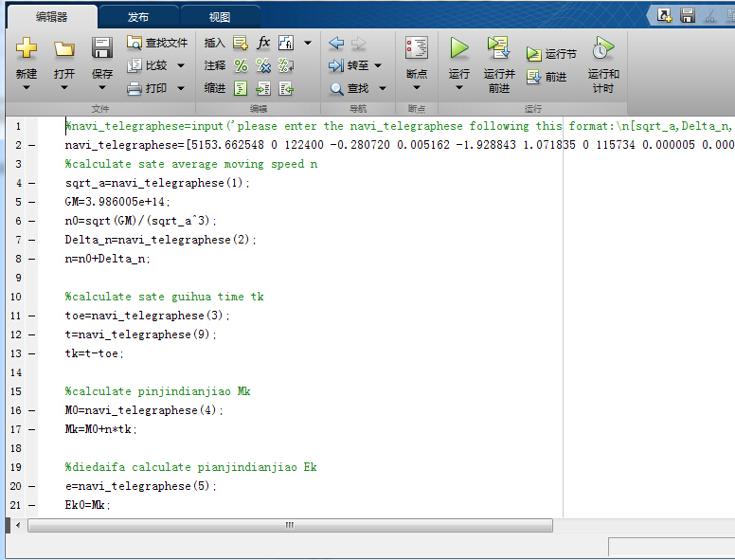Screen dimensions: 735x560
Task: Expand the Go To dropdown arrow
Action: (x=378, y=65)
